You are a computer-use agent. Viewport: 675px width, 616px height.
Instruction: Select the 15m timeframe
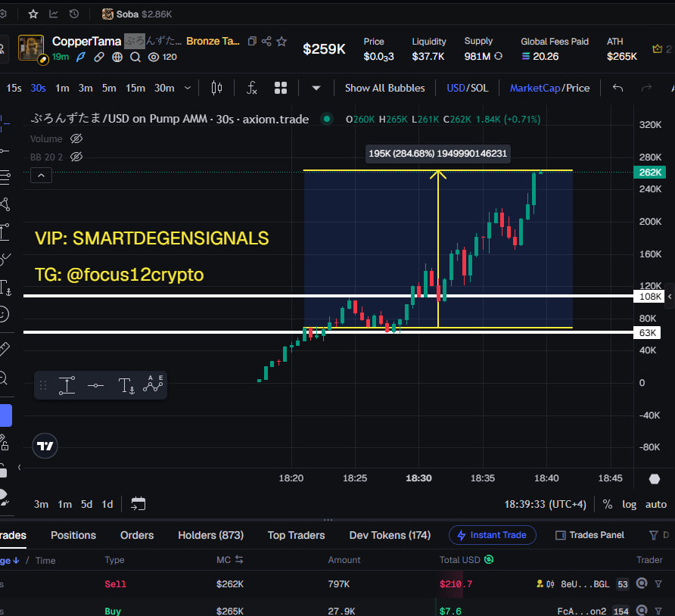[135, 89]
